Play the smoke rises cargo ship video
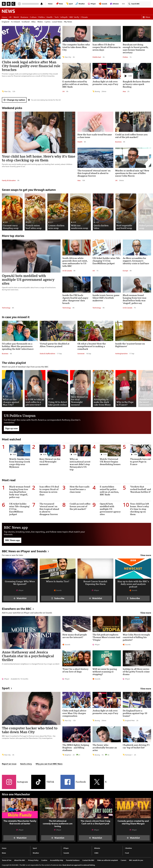Image resolution: width=153 pixels, height=868 pixels. coord(20,451)
